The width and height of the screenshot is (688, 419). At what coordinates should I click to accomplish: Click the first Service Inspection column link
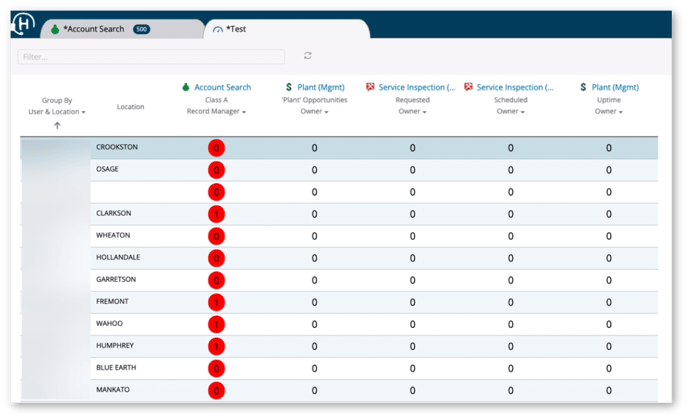[417, 88]
